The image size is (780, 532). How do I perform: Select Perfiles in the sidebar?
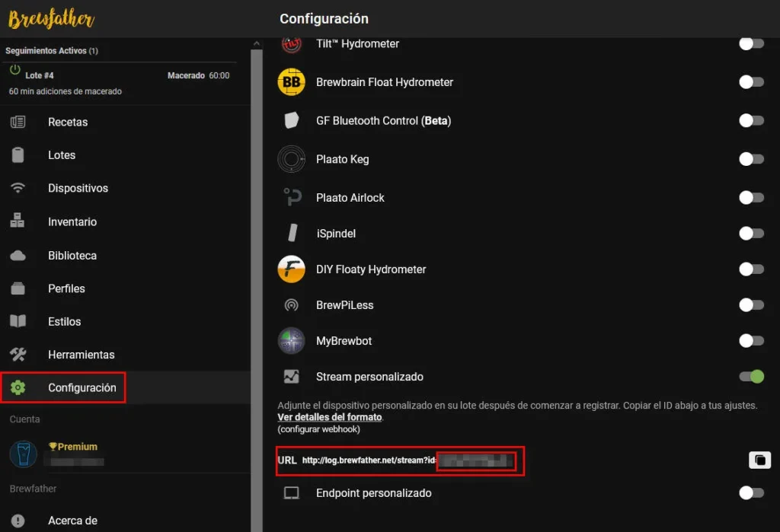(126, 288)
